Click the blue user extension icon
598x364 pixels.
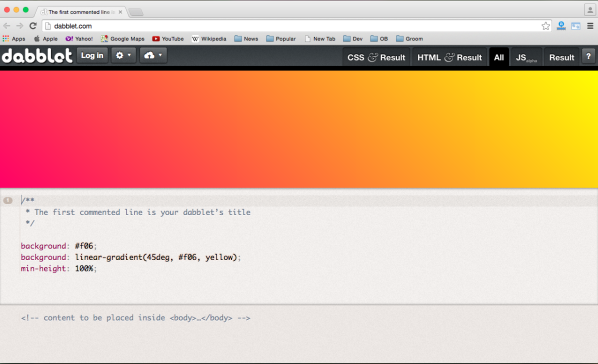click(561, 26)
